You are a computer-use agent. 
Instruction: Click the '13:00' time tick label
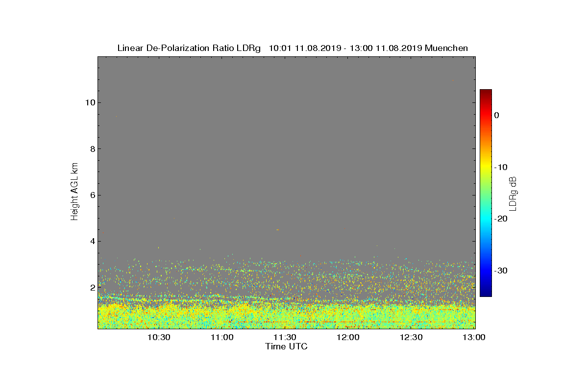tap(474, 338)
